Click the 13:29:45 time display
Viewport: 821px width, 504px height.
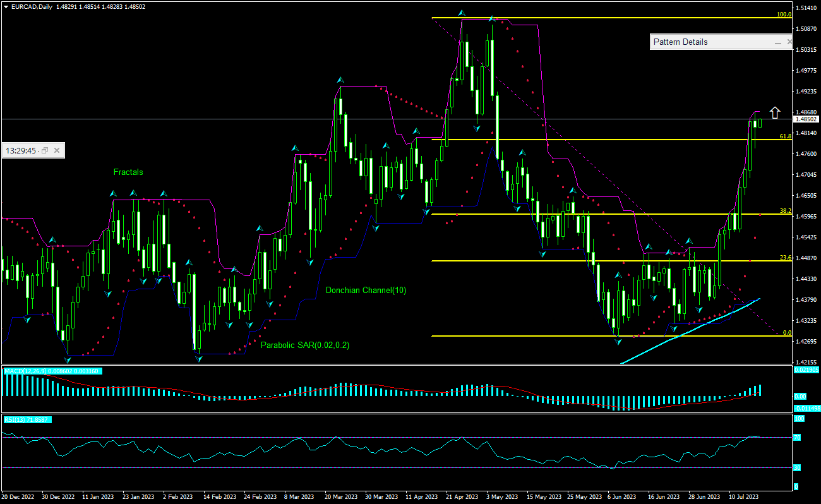pos(21,151)
